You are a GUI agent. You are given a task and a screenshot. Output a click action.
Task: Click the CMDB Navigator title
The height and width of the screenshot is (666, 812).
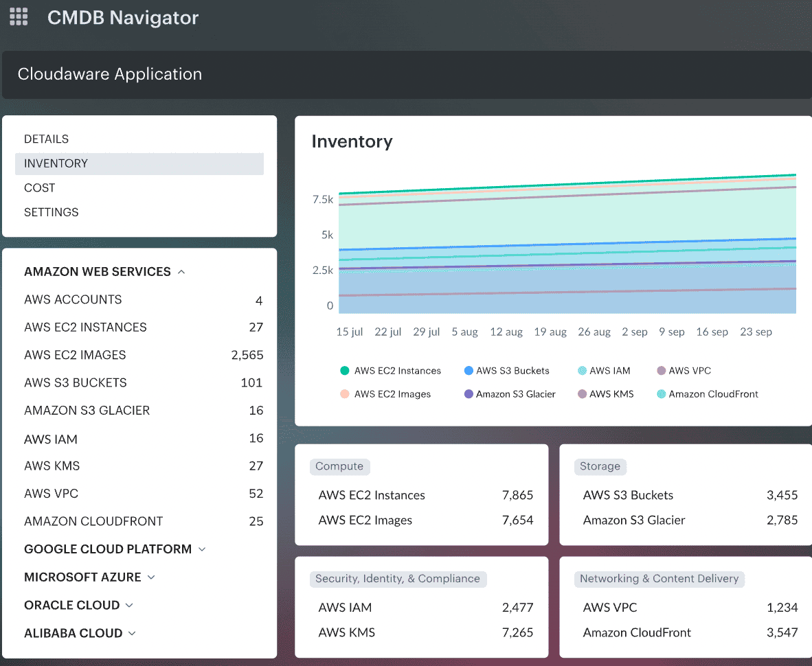123,18
